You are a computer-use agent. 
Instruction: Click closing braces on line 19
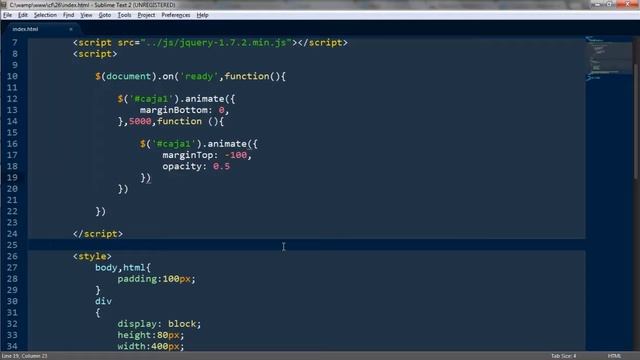pyautogui.click(x=146, y=178)
